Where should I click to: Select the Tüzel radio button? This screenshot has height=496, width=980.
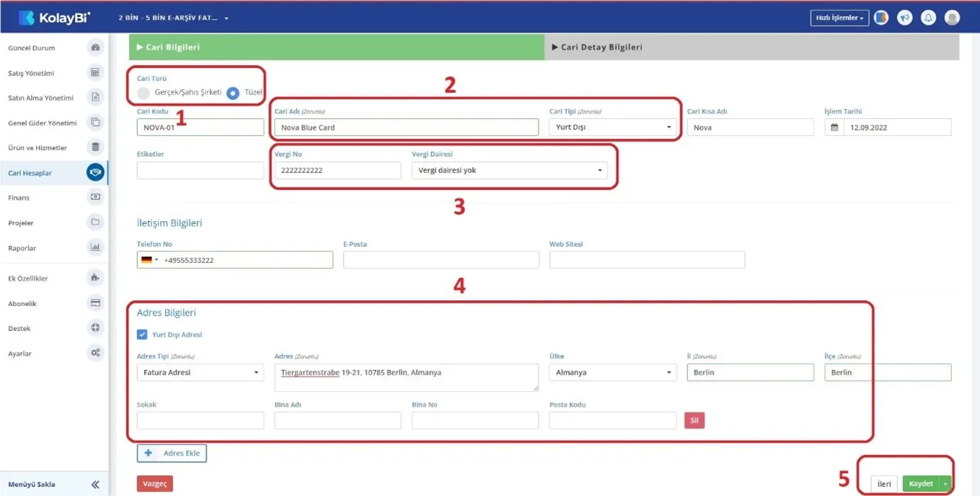coord(233,92)
